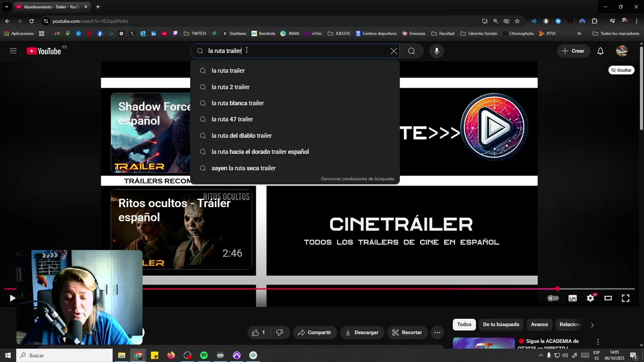Open YouTube notifications bell

[600, 51]
